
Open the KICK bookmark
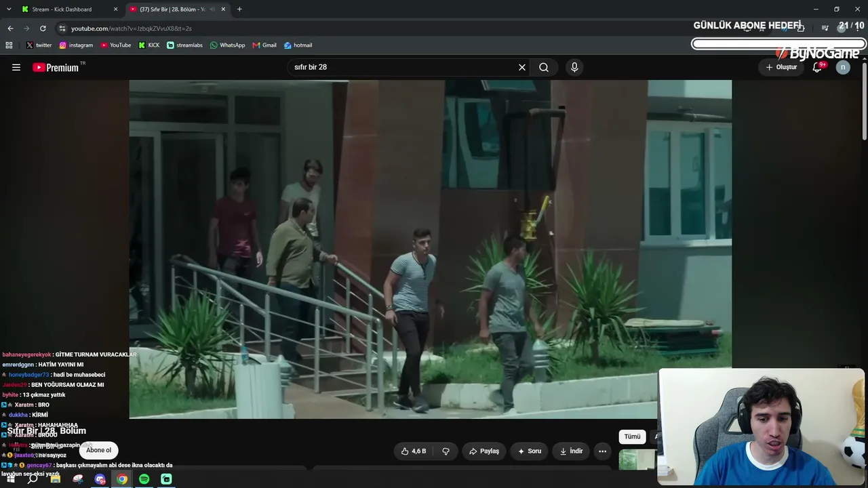pos(149,45)
